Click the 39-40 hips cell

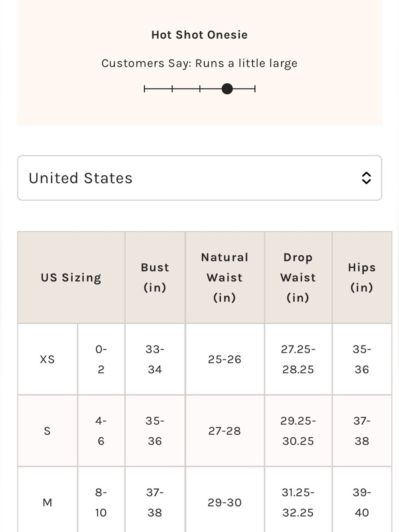click(362, 502)
